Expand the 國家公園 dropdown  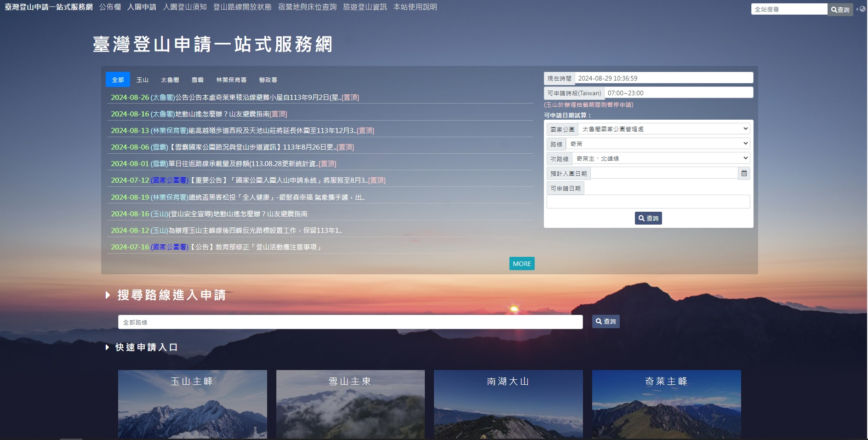[x=664, y=129]
